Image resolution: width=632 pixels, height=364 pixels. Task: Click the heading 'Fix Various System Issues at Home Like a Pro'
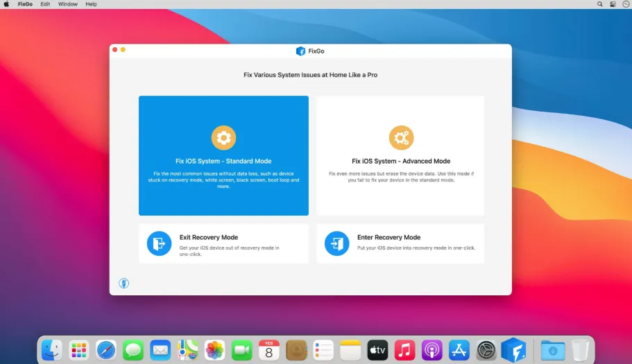coord(310,75)
